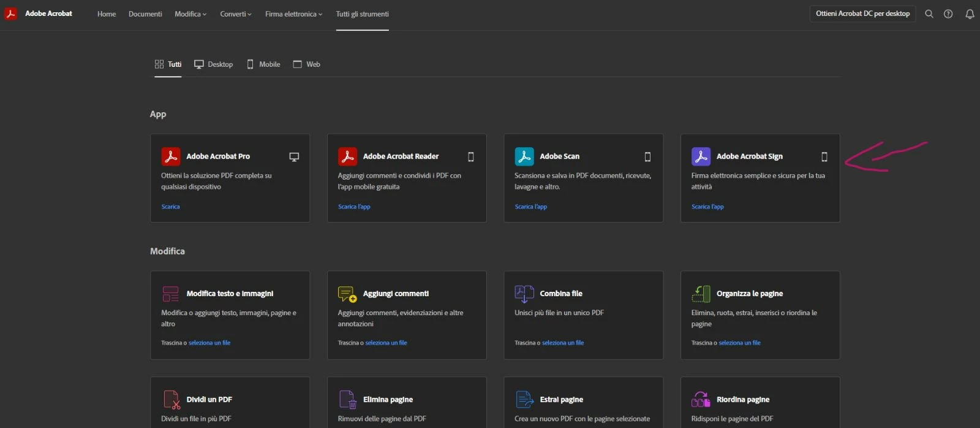Go to the Home menu item

pos(107,14)
